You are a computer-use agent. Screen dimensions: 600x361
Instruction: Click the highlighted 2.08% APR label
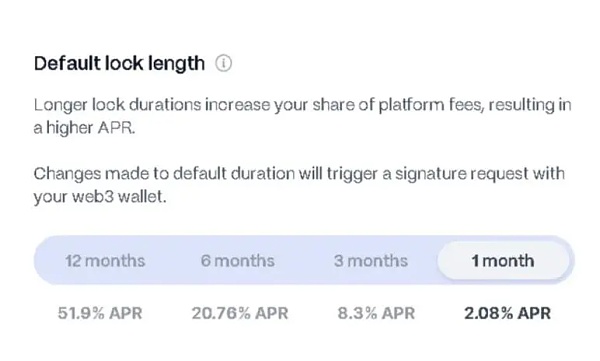[x=507, y=313]
